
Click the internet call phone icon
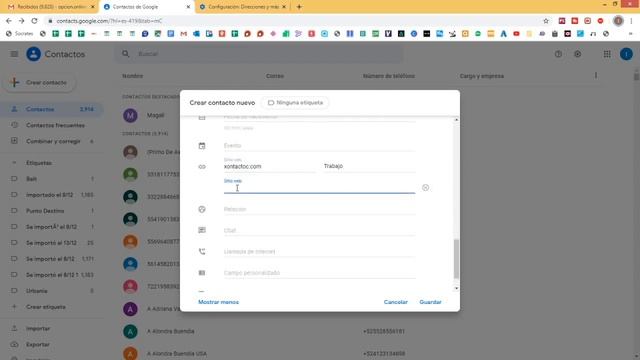[202, 251]
